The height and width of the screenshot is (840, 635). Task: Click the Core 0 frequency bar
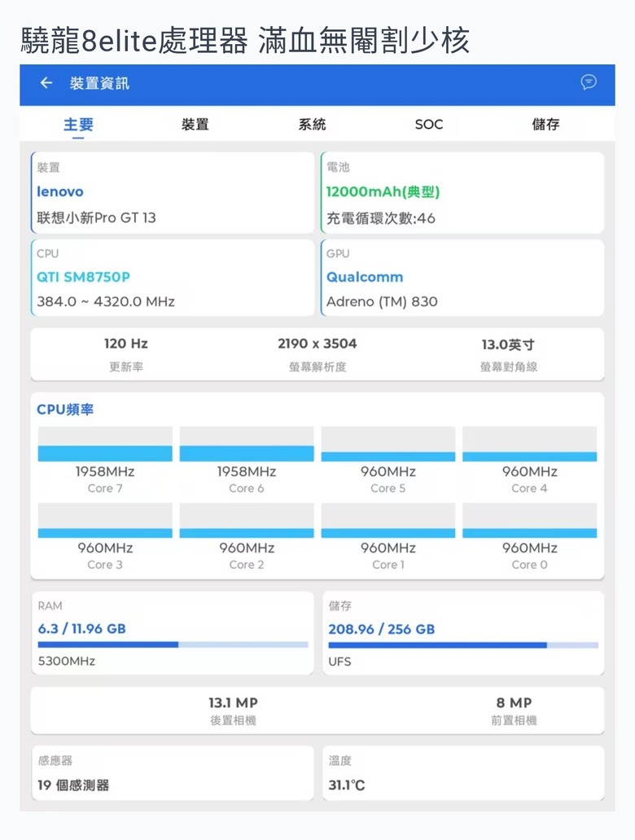529,520
